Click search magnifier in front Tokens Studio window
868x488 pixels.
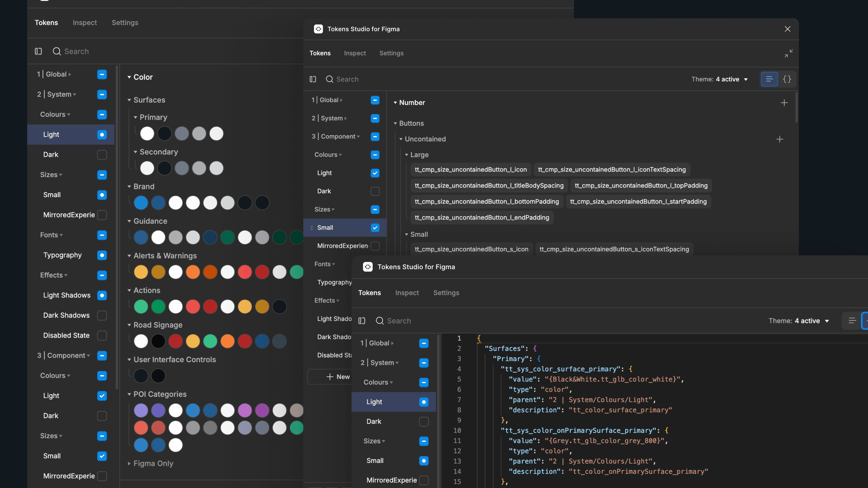pos(380,321)
